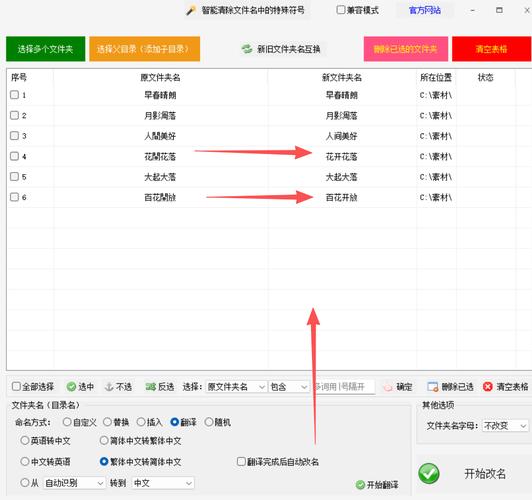This screenshot has width=532, height=500.
Task: Open the 官方网站 link
Action: tap(424, 11)
